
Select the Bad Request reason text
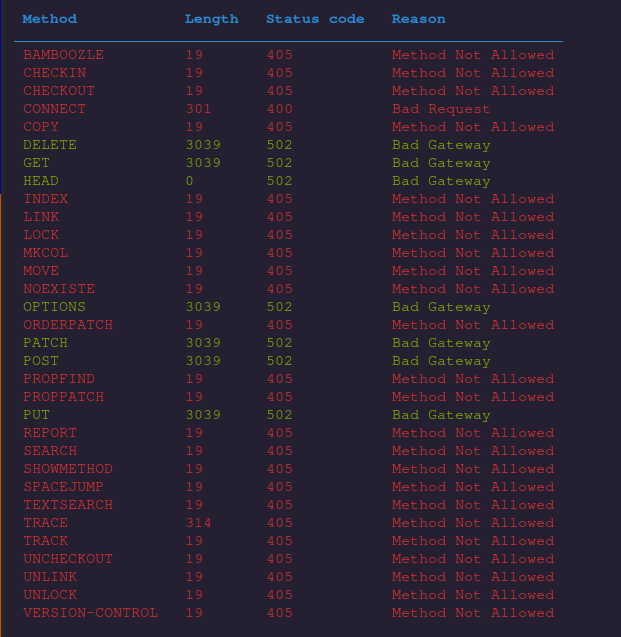[441, 109]
